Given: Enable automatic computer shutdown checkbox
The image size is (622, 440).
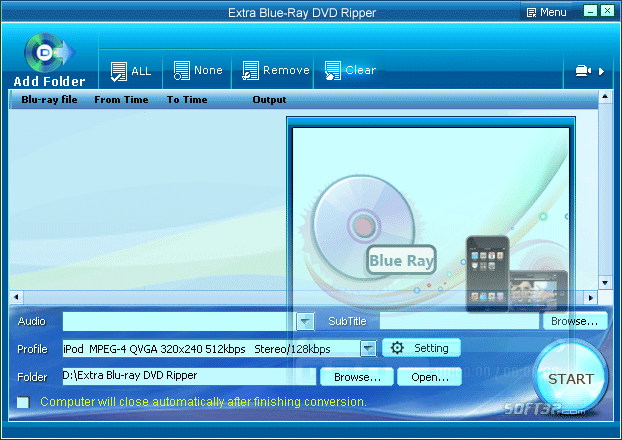Looking at the screenshot, I should (23, 402).
